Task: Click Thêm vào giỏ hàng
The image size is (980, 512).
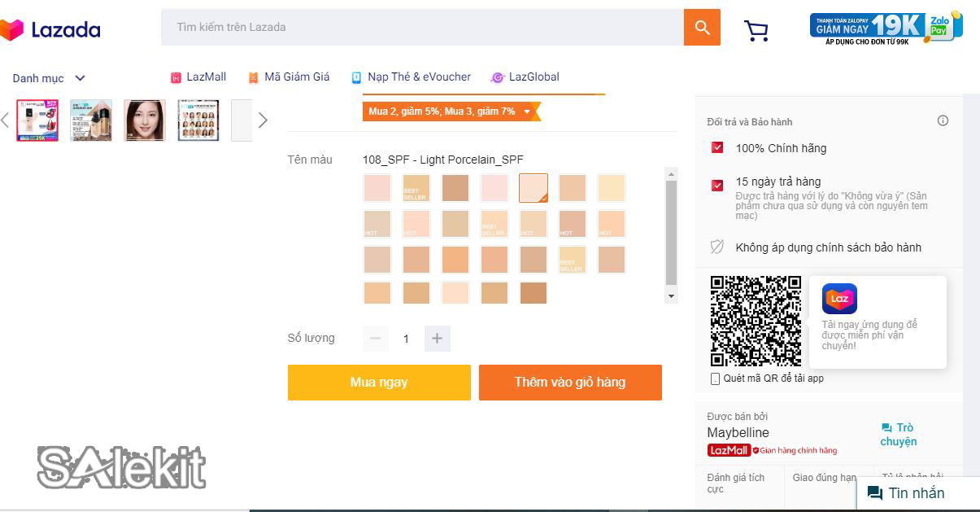Action: pyautogui.click(x=570, y=382)
